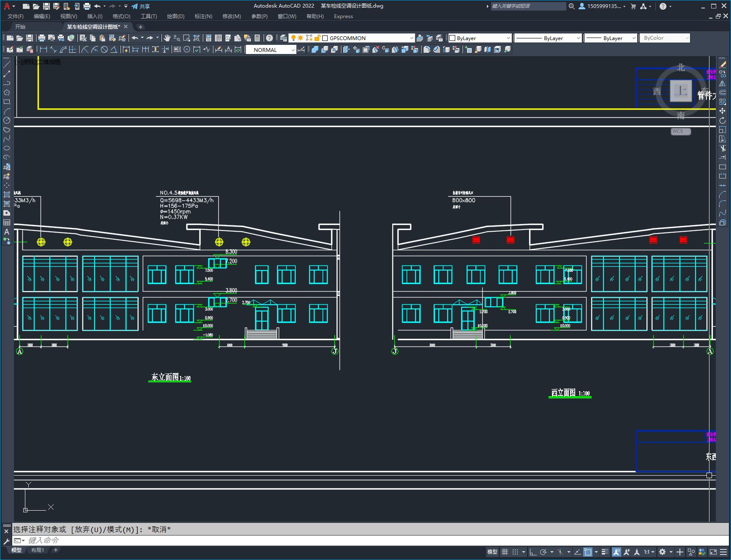Click the Pan hand tool

[x=167, y=38]
